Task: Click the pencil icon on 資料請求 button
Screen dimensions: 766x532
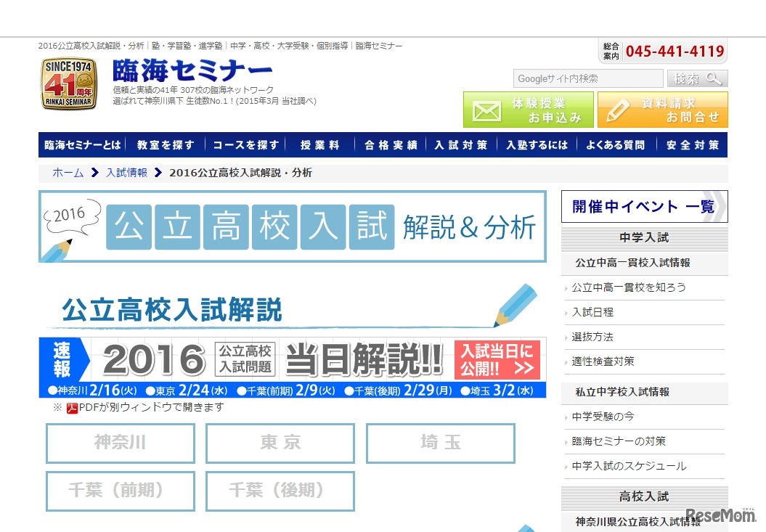Action: click(617, 109)
